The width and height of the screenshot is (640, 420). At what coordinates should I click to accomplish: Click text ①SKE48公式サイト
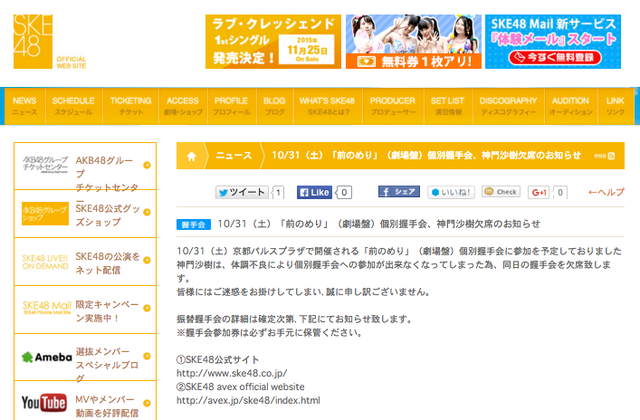(x=218, y=360)
